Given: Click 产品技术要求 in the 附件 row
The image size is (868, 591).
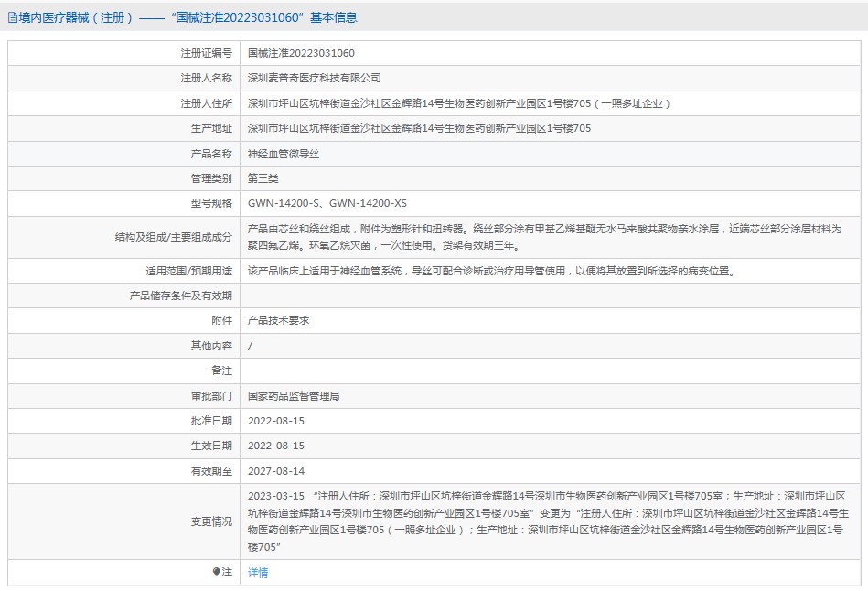Looking at the screenshot, I should (x=279, y=321).
